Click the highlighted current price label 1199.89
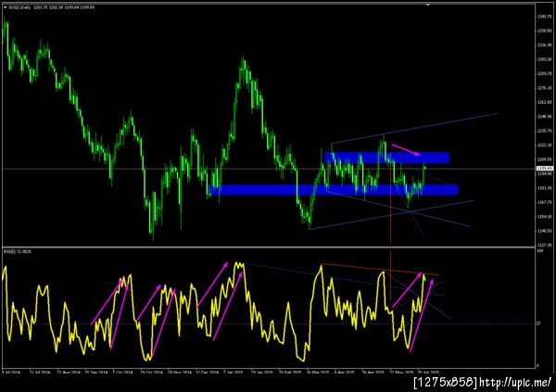 [x=545, y=169]
